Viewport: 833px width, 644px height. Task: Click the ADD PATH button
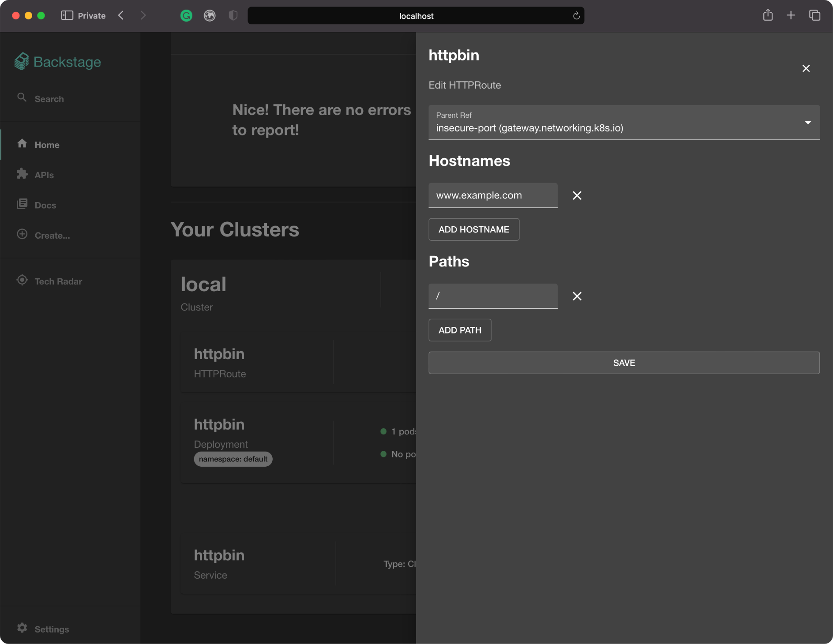459,330
